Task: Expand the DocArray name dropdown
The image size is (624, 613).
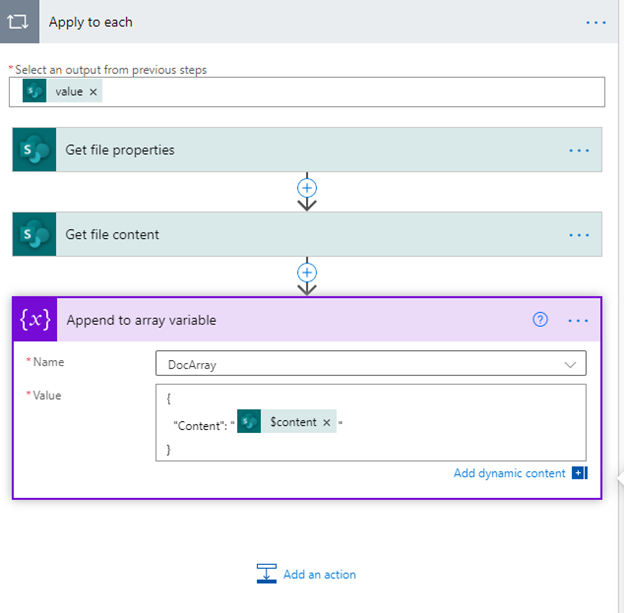Action: pos(570,364)
